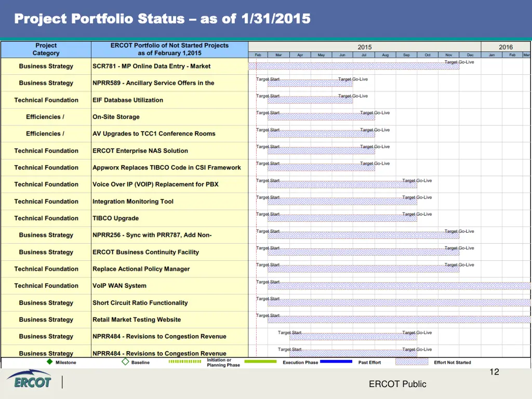The width and height of the screenshot is (532, 399).
Task: Click the Business Strategy category beside Retail Market Testing
Action: point(46,320)
